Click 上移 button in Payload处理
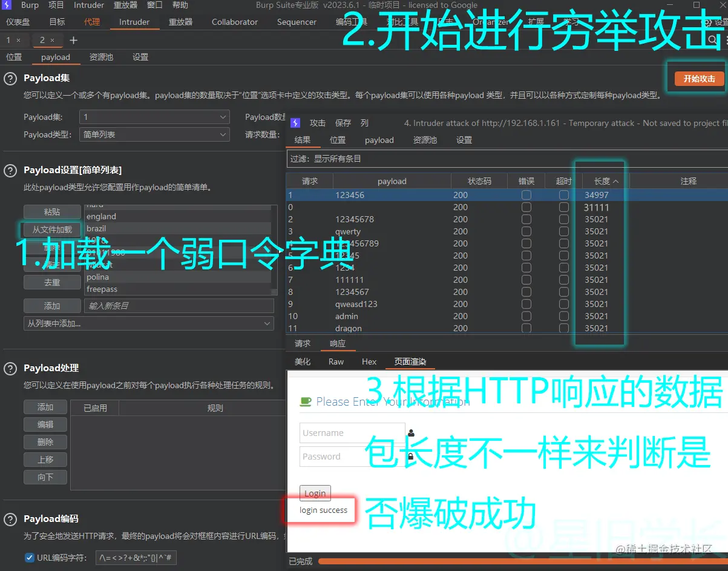The height and width of the screenshot is (571, 728). 45,460
